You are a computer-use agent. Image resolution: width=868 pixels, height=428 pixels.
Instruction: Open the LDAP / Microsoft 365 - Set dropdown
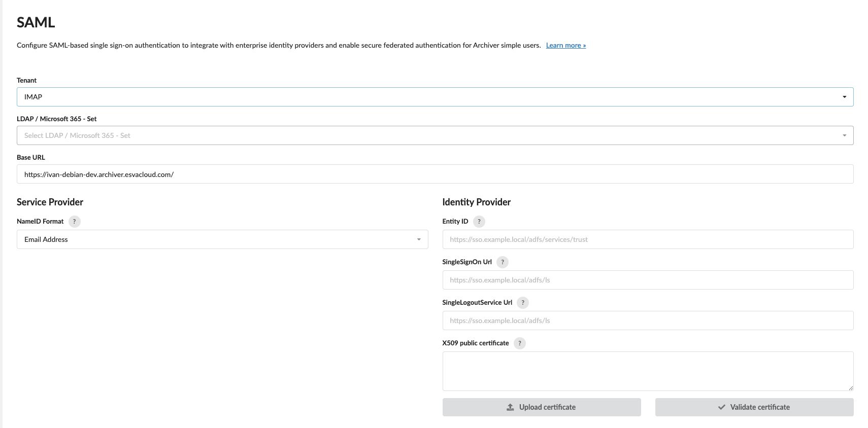coord(435,135)
